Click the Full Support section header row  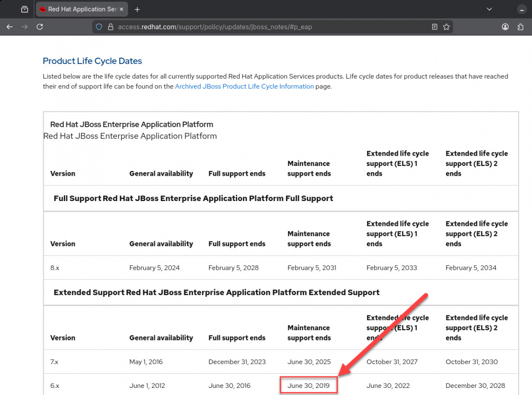[193, 198]
